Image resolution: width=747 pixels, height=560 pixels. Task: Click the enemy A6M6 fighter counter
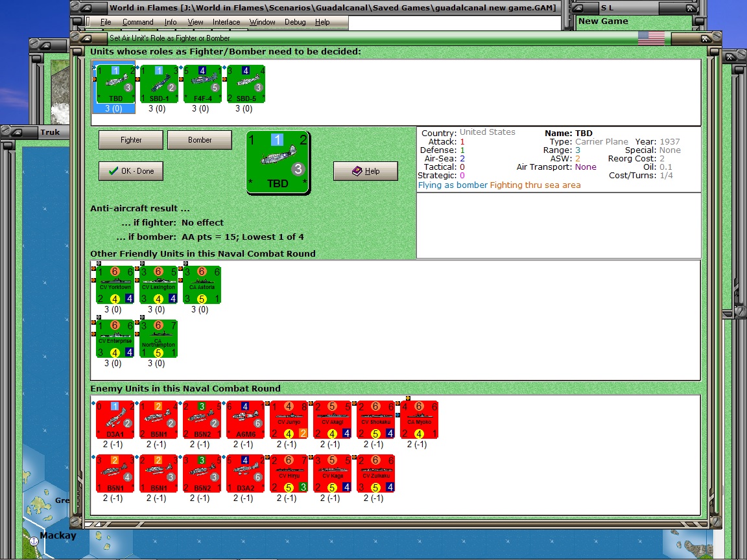[x=246, y=419]
